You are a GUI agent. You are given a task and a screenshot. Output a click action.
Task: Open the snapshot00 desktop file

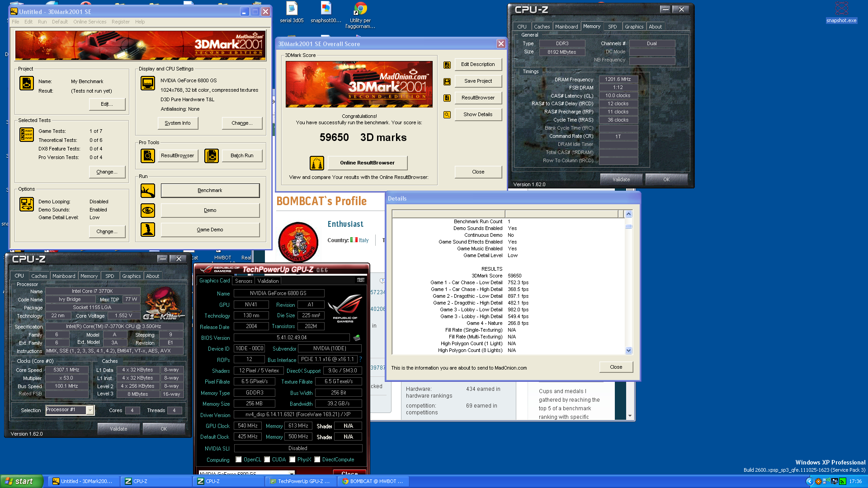(326, 12)
